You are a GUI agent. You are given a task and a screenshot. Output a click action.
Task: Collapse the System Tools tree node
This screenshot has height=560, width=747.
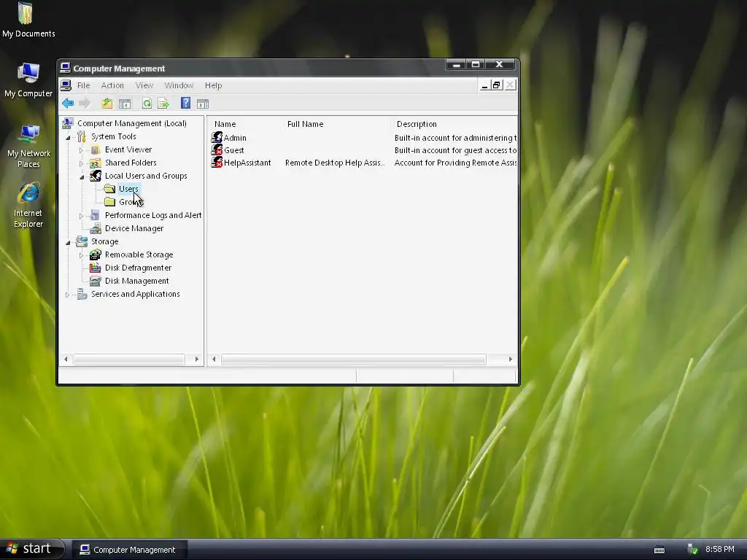pyautogui.click(x=68, y=138)
